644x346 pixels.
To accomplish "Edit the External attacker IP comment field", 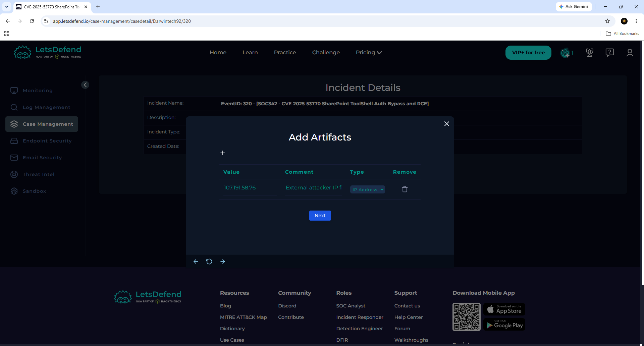I will click(314, 188).
